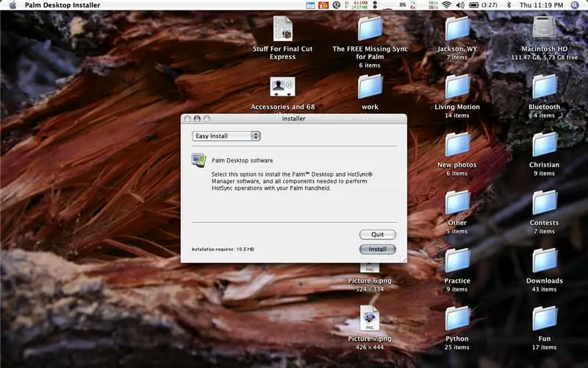Select the New photos folder
This screenshot has width=588, height=368.
tap(457, 144)
